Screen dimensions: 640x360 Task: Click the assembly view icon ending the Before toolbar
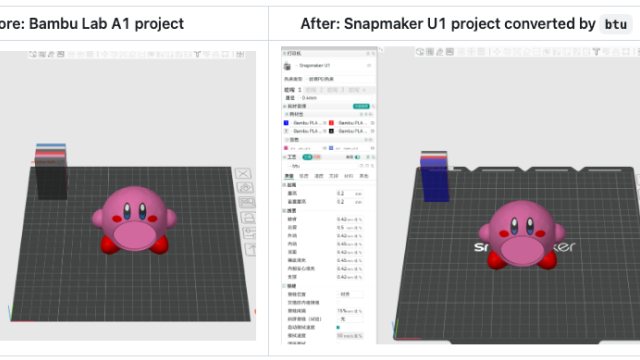click(x=240, y=54)
